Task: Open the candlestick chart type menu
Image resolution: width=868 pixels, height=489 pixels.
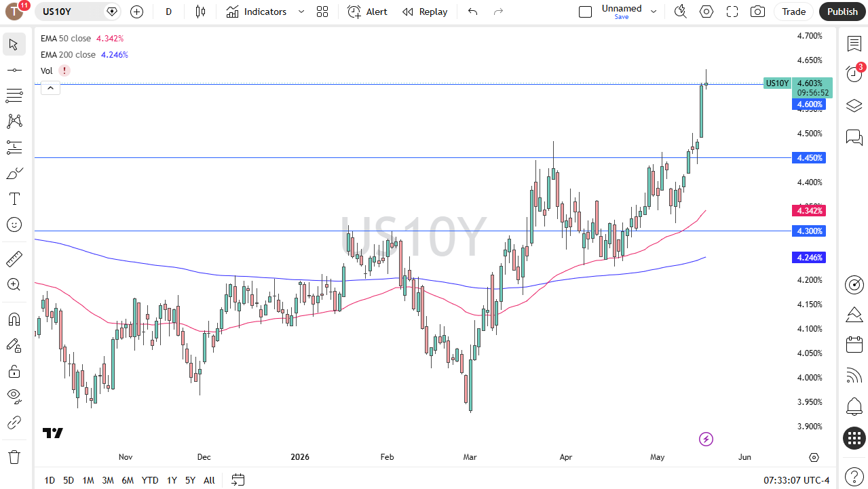Action: point(200,12)
